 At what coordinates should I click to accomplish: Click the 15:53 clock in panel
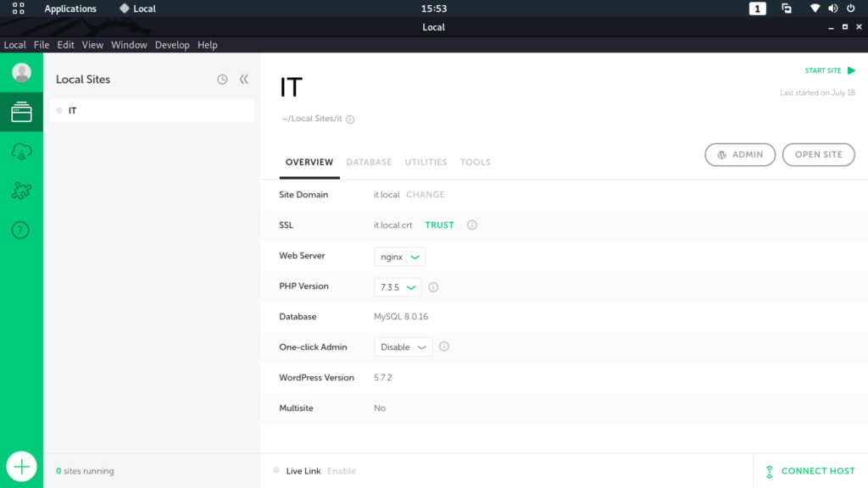[434, 8]
